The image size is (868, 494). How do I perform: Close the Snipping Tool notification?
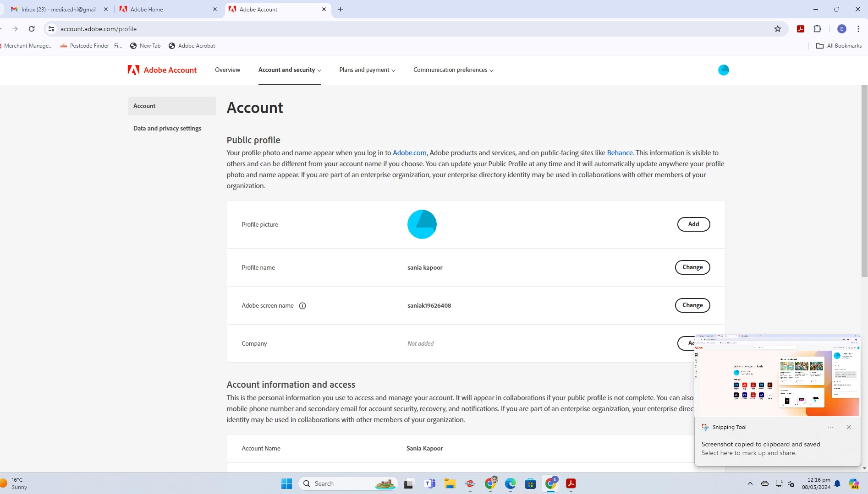pos(849,427)
